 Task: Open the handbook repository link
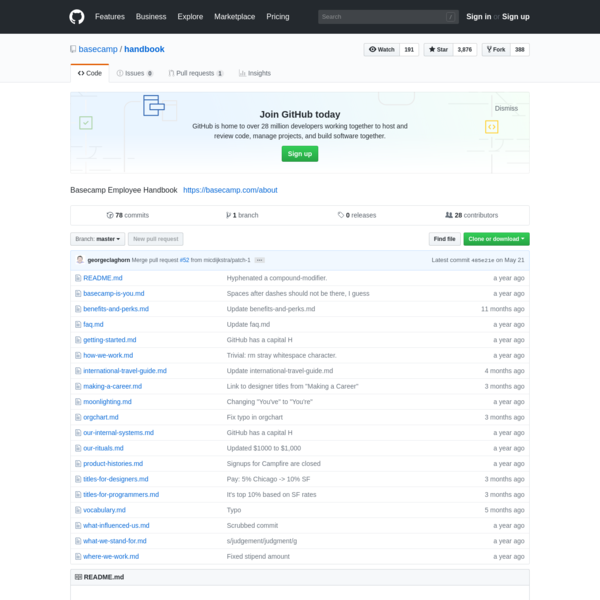click(x=144, y=49)
